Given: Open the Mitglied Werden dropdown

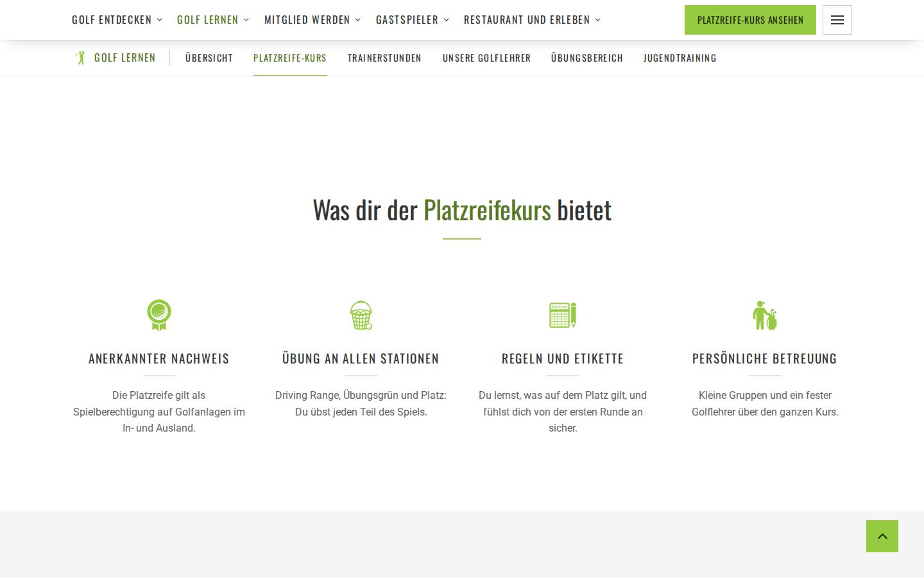Looking at the screenshot, I should point(312,20).
